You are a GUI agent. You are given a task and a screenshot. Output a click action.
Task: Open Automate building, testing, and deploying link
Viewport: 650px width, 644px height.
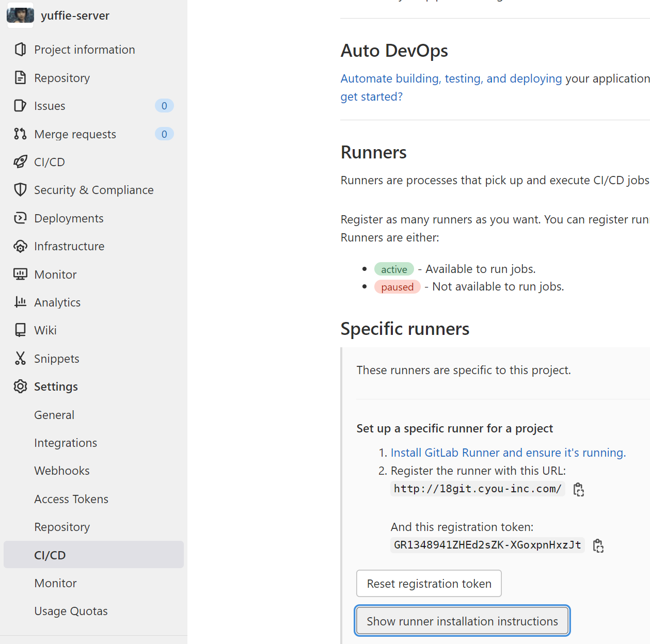pos(451,78)
